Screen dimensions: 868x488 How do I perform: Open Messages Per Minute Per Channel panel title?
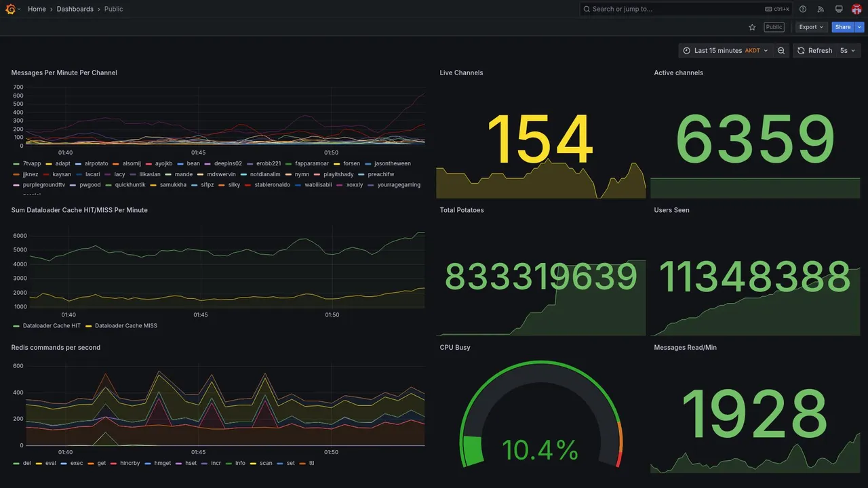pyautogui.click(x=64, y=73)
